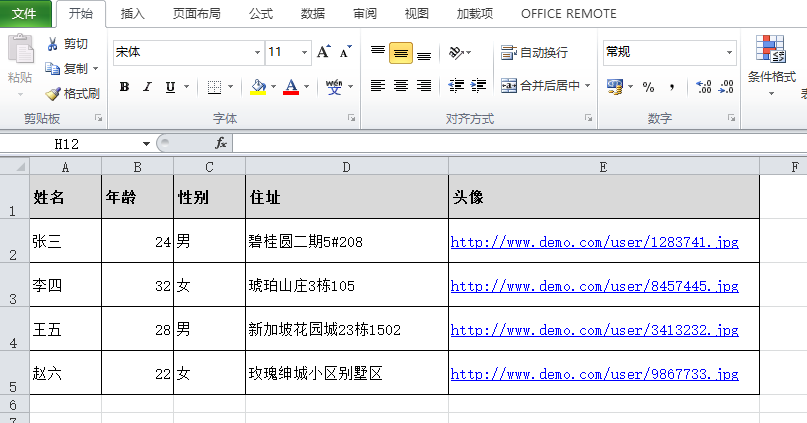
Task: Toggle middle vertical alignment
Action: 401,53
